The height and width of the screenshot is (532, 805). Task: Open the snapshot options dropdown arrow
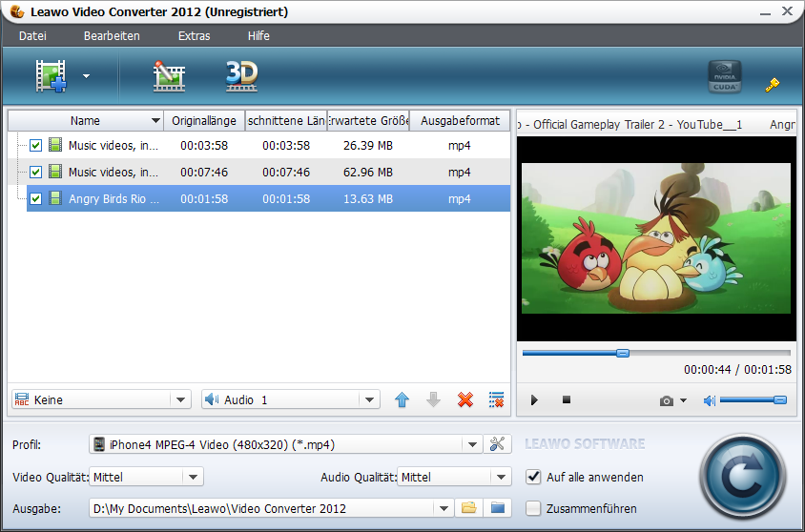683,400
